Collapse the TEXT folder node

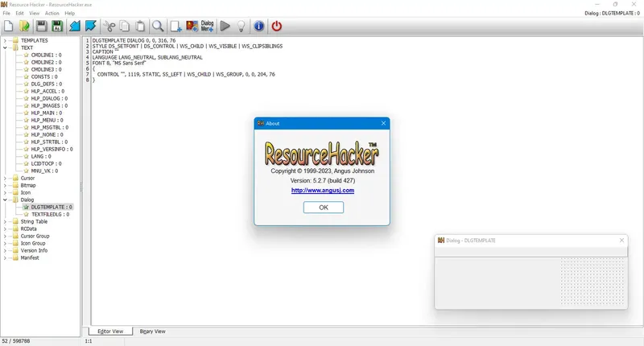(x=5, y=47)
